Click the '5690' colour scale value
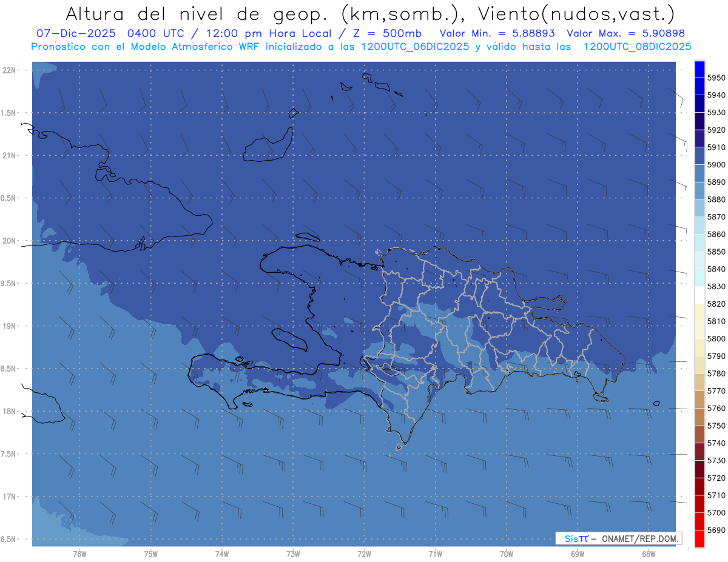728x562 pixels. tap(717, 530)
